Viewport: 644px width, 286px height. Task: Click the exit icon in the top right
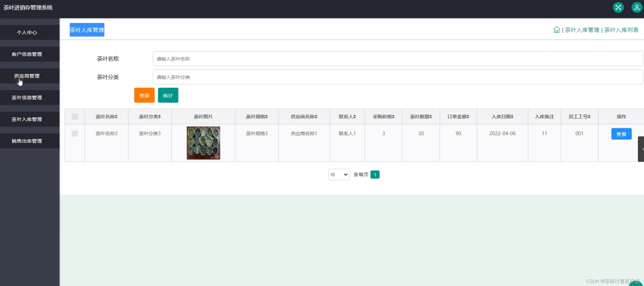[618, 7]
